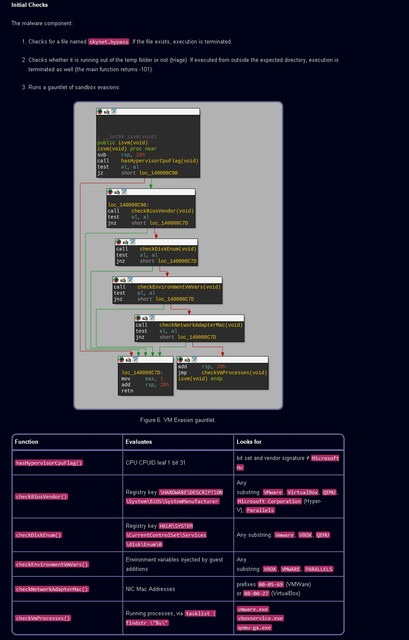409x640 pixels.
Task: Click 'call hasHypervisorCpuFlag(void)' line in the graph
Action: 148,161
